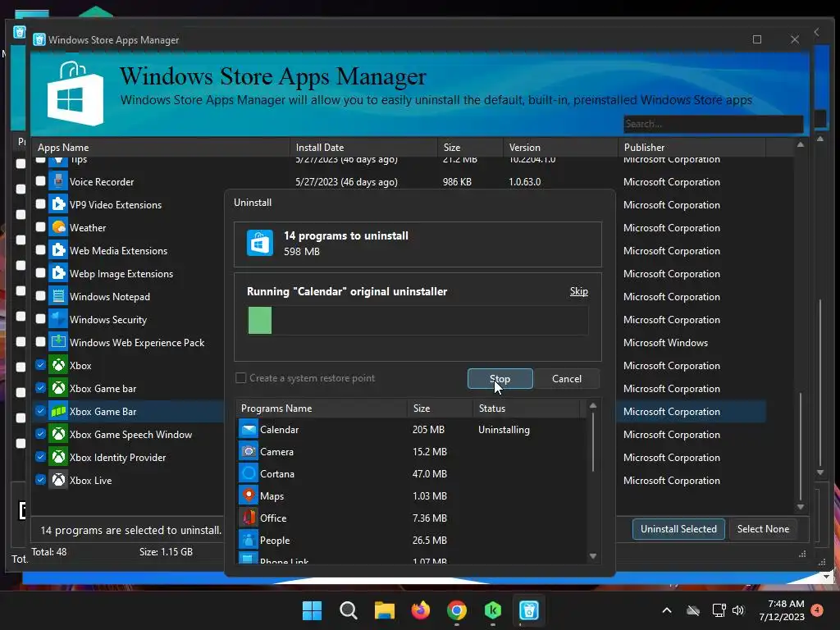Image resolution: width=840 pixels, height=630 pixels.
Task: Click the VP9 Video Extensions icon
Action: 58,204
